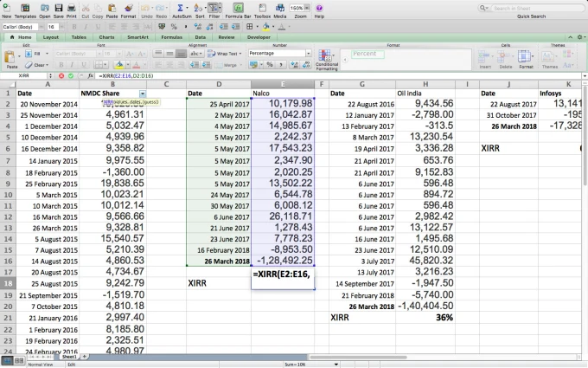
Task: Apply percent style from ribbon Number group
Action: pyautogui.click(x=270, y=65)
